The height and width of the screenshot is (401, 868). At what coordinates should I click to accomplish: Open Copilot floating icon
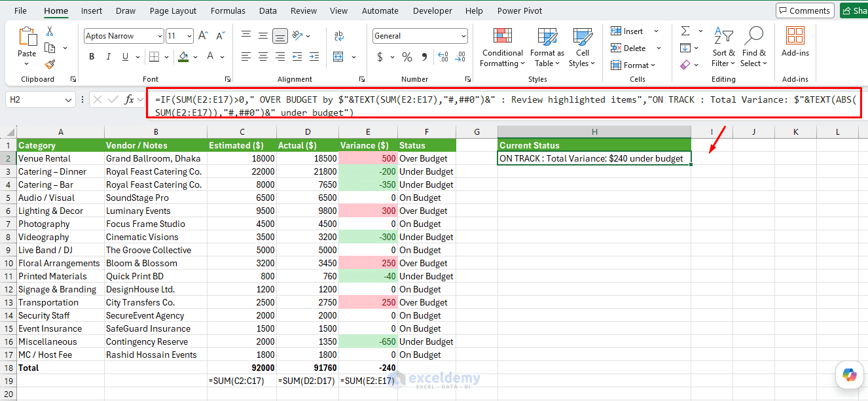tap(850, 375)
